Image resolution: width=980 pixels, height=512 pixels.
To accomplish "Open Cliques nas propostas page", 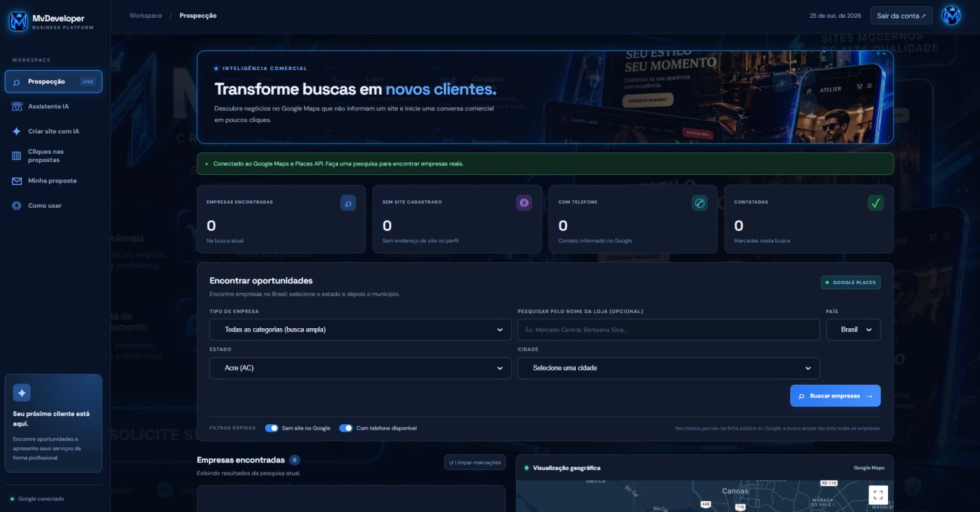I will click(x=54, y=156).
